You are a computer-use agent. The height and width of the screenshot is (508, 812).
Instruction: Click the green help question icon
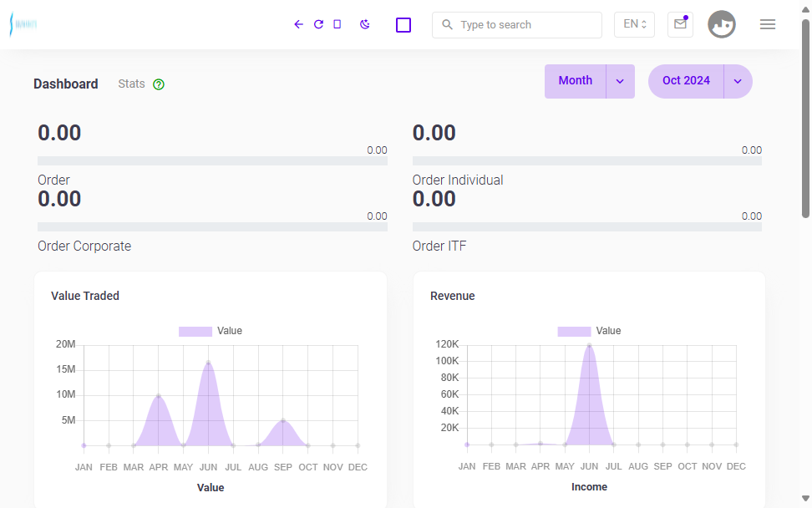(159, 84)
